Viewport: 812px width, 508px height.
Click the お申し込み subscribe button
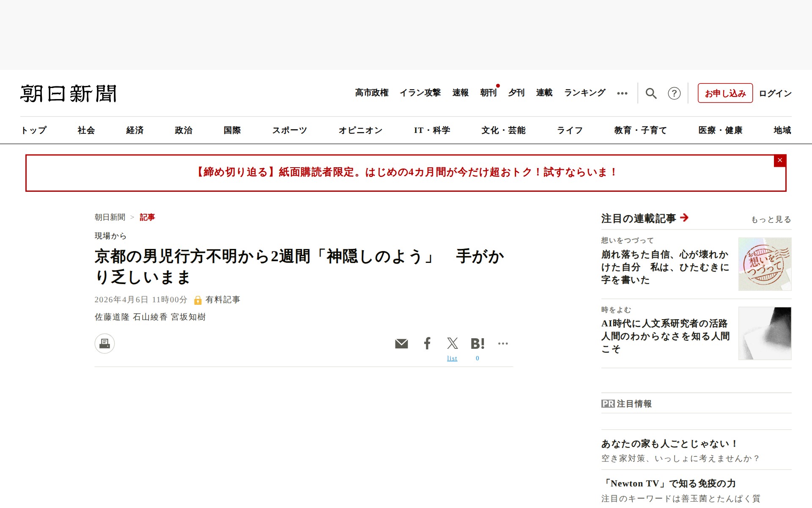[x=725, y=93]
